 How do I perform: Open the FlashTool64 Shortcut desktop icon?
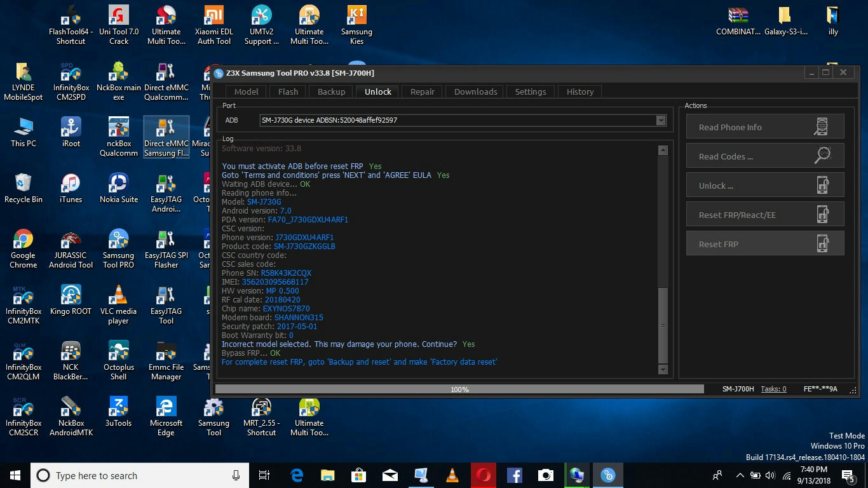(71, 25)
